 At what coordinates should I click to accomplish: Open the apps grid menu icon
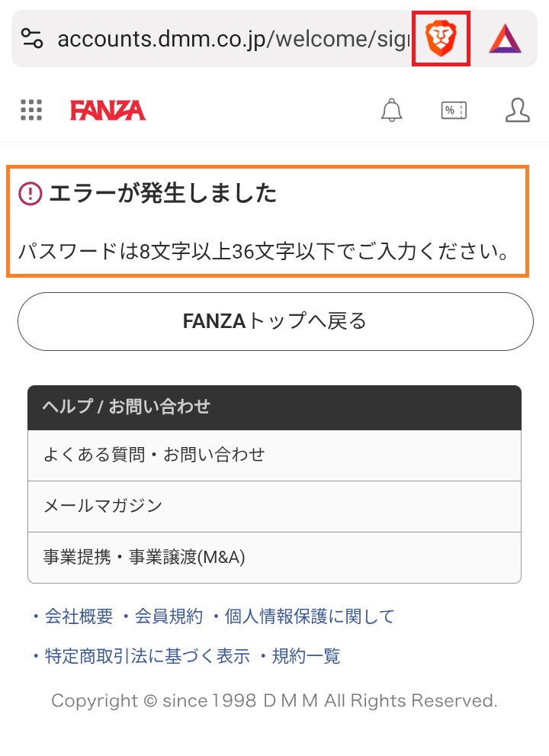pyautogui.click(x=30, y=110)
